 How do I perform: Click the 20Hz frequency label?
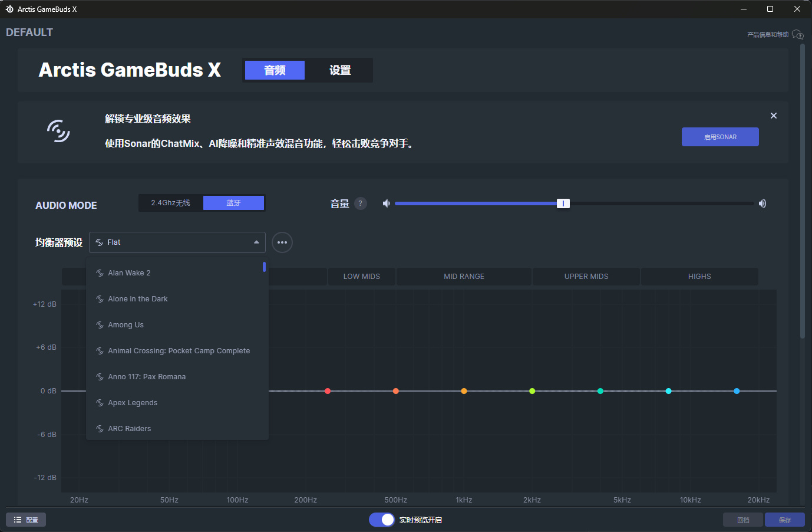point(79,500)
